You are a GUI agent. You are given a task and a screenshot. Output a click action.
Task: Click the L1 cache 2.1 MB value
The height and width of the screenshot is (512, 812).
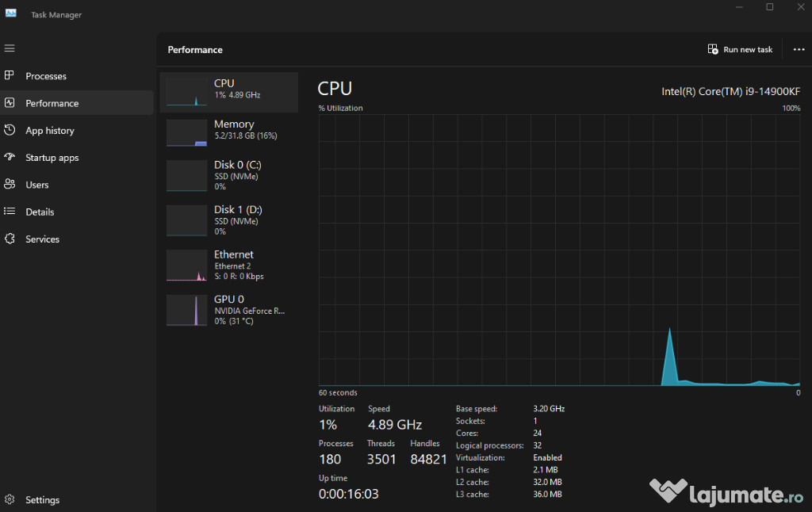click(x=546, y=470)
